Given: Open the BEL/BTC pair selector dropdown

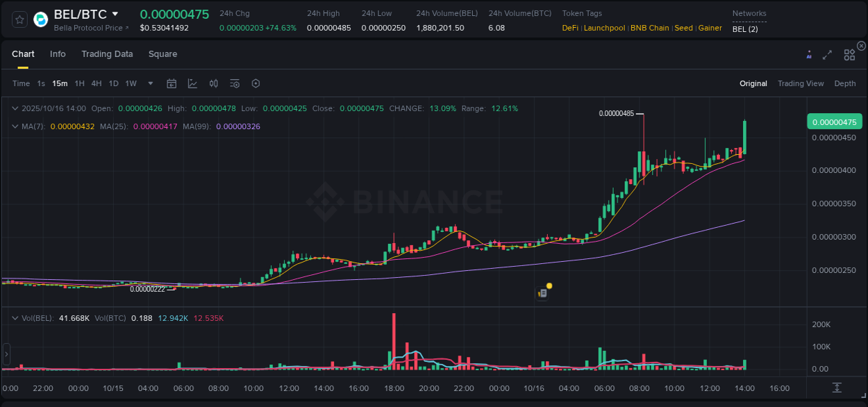Looking at the screenshot, I should click(x=116, y=13).
